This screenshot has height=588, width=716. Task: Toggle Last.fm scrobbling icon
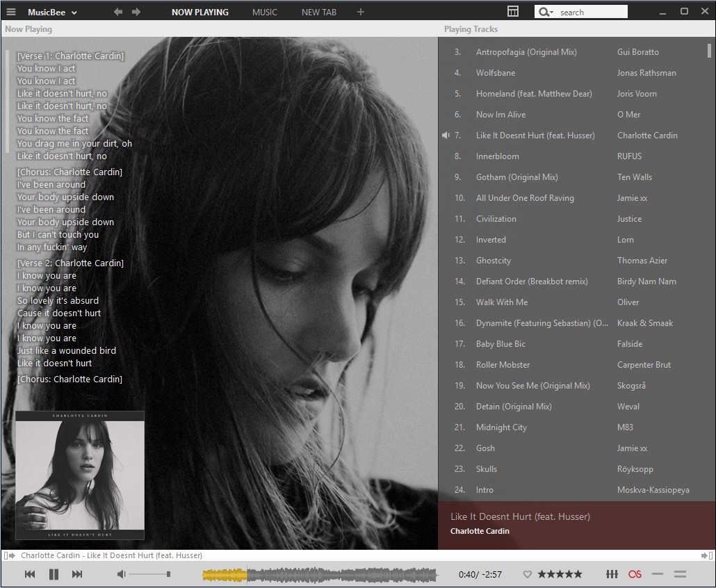click(634, 574)
